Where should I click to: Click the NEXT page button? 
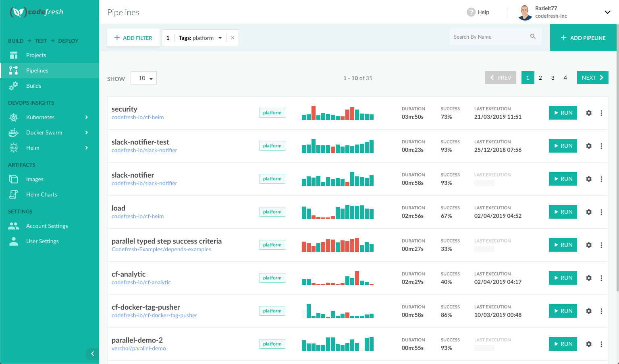592,78
